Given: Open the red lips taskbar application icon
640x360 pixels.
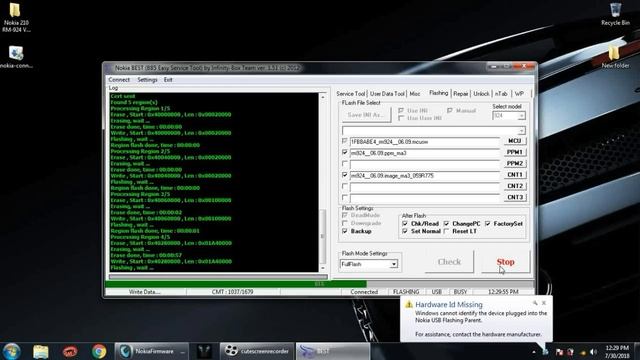Looking at the screenshot, I should tap(70, 351).
